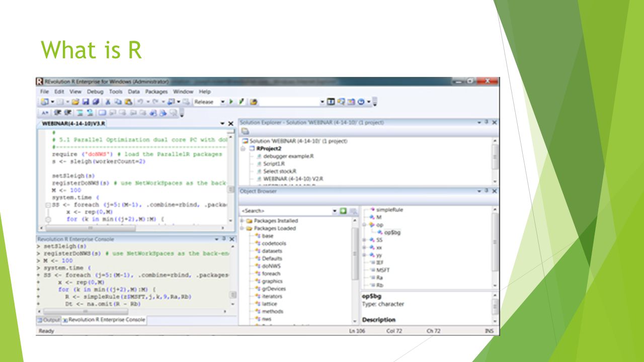Open Solution Explorer window position dropdown arrow

(479, 122)
